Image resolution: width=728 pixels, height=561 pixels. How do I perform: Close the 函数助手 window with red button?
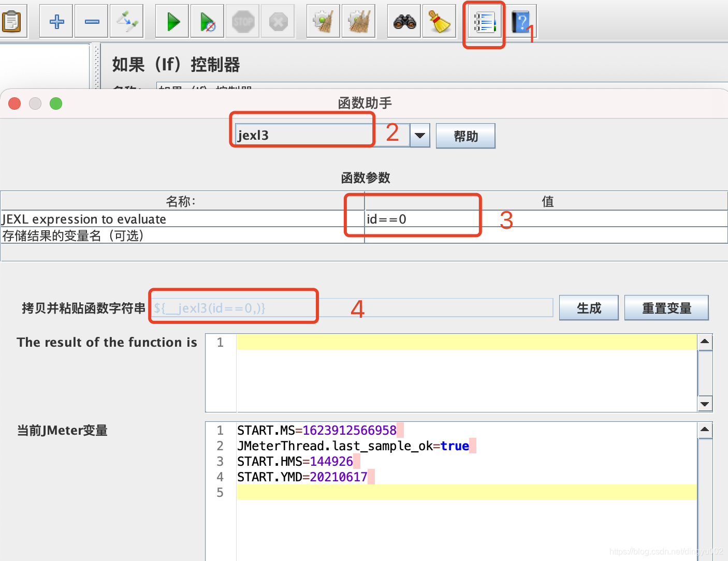(x=14, y=104)
